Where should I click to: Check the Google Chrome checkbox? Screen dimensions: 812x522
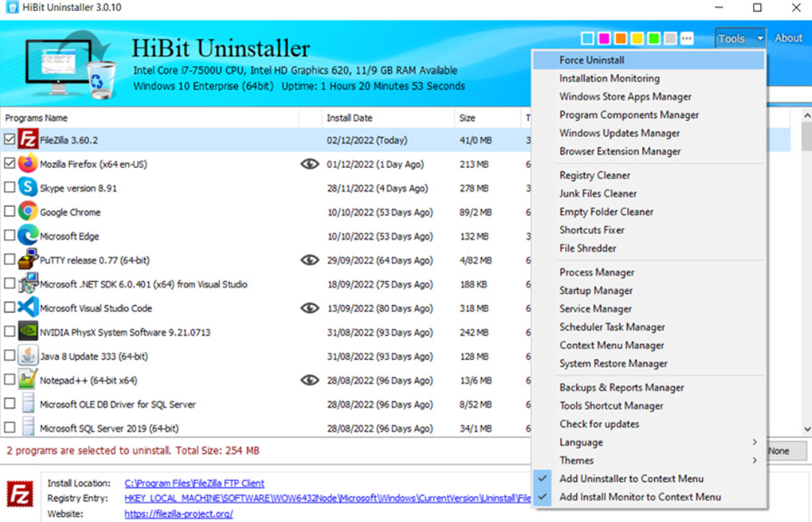(10, 211)
